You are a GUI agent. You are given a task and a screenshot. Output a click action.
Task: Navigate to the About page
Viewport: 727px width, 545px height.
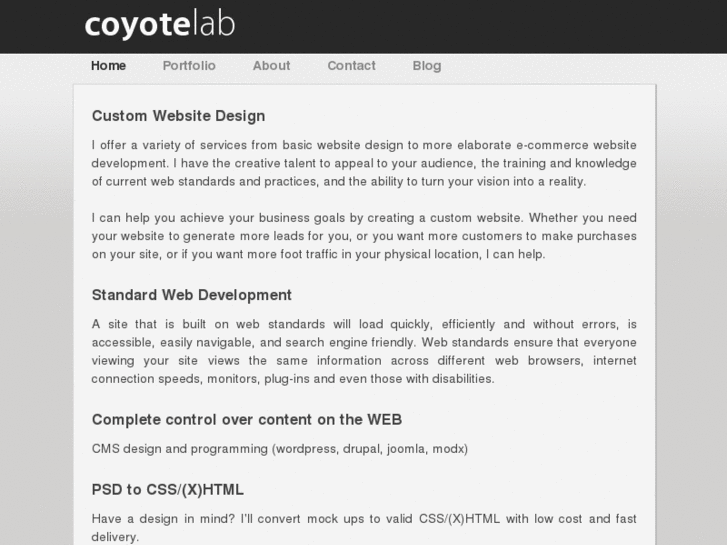pos(271,66)
